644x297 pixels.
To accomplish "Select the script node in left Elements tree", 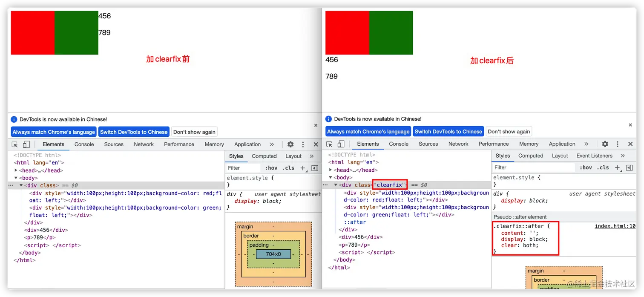I will (x=52, y=245).
